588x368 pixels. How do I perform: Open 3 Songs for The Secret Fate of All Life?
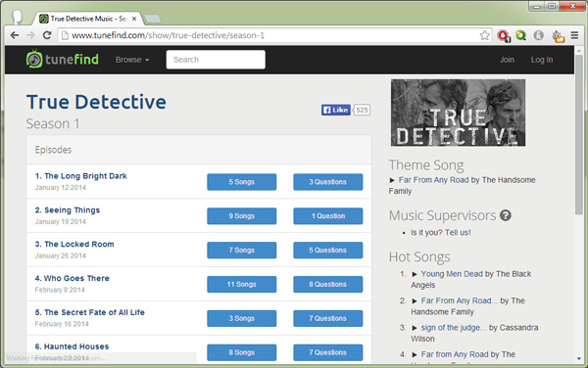coord(241,318)
